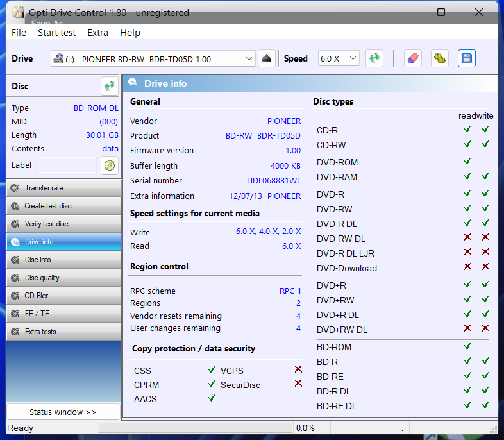Click the Contents data value
Viewport: 504px width, 440px height.
click(x=110, y=149)
